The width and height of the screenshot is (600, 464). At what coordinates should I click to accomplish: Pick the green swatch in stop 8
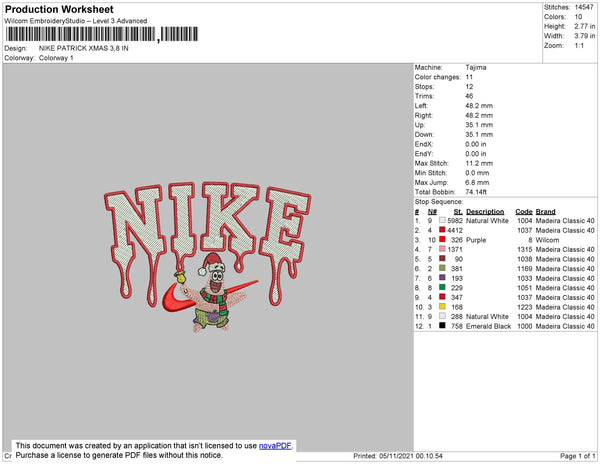(442, 287)
